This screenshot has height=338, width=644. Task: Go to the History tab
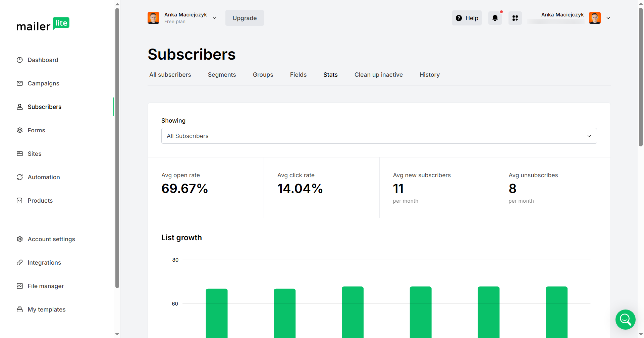pos(429,75)
